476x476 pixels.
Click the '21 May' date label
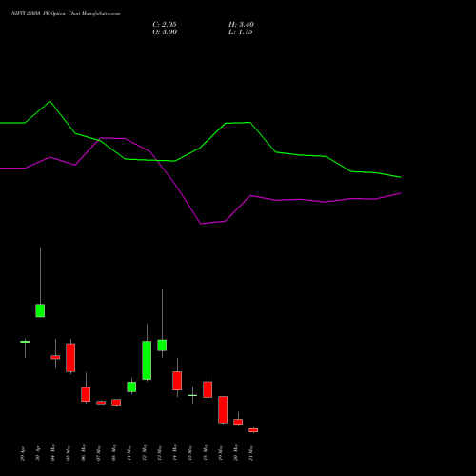(x=251, y=452)
